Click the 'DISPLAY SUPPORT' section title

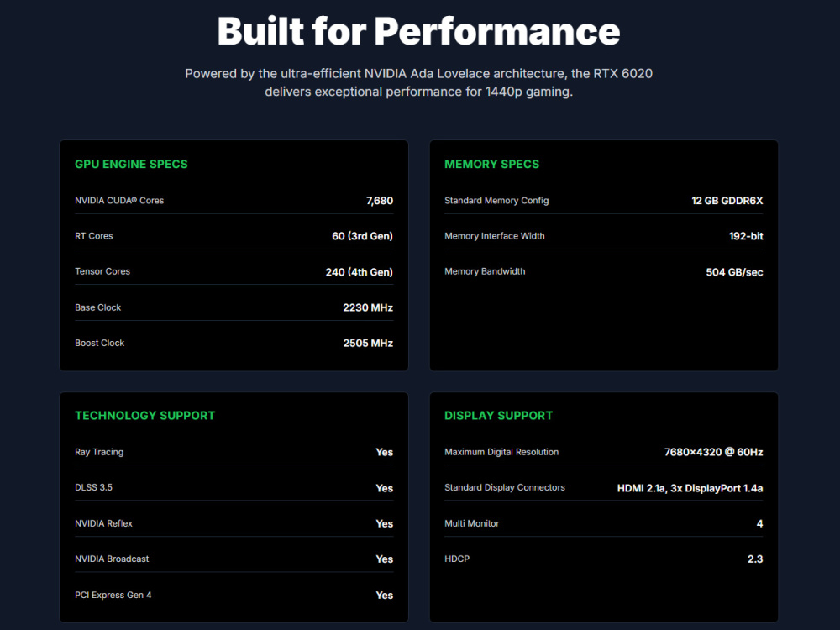[x=498, y=416]
